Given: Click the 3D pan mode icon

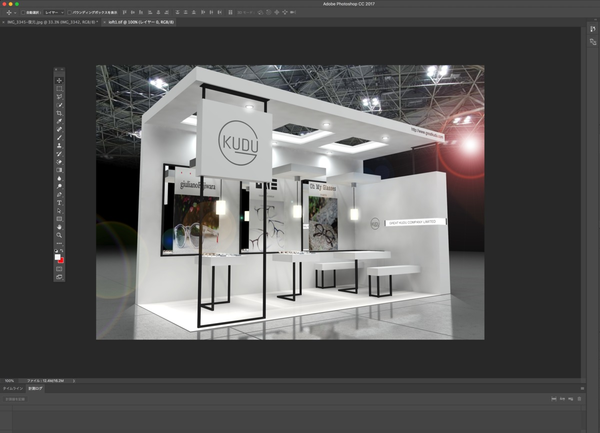Looking at the screenshot, I should (277, 12).
